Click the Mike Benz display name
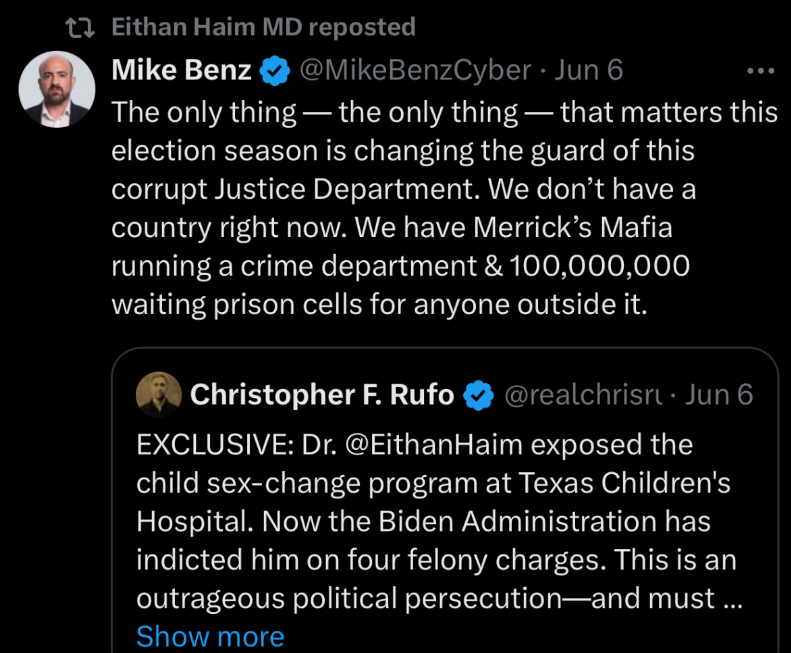The width and height of the screenshot is (791, 653). pyautogui.click(x=181, y=70)
